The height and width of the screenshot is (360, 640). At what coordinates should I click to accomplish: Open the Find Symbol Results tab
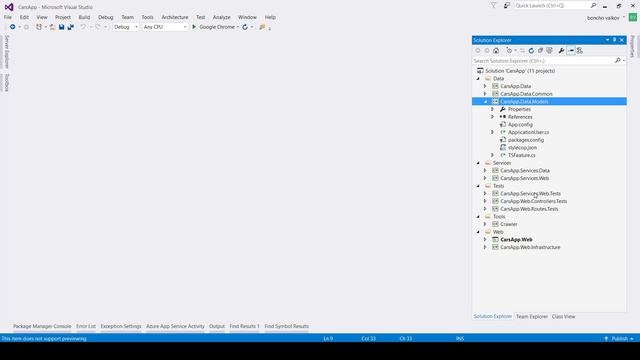click(x=287, y=326)
